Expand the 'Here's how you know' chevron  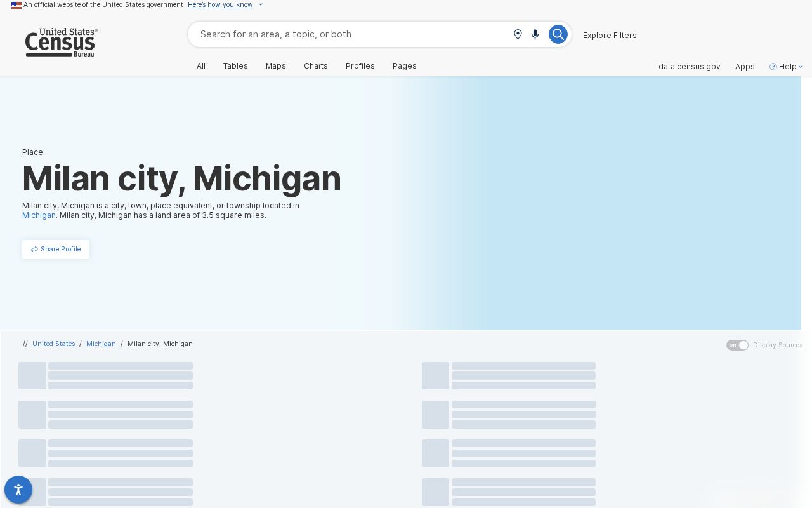260,5
